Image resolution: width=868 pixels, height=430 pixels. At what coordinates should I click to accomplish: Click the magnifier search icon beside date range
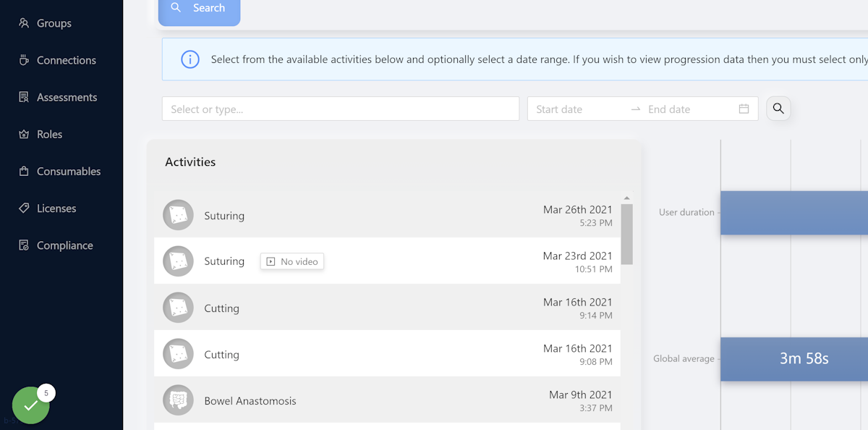point(778,109)
